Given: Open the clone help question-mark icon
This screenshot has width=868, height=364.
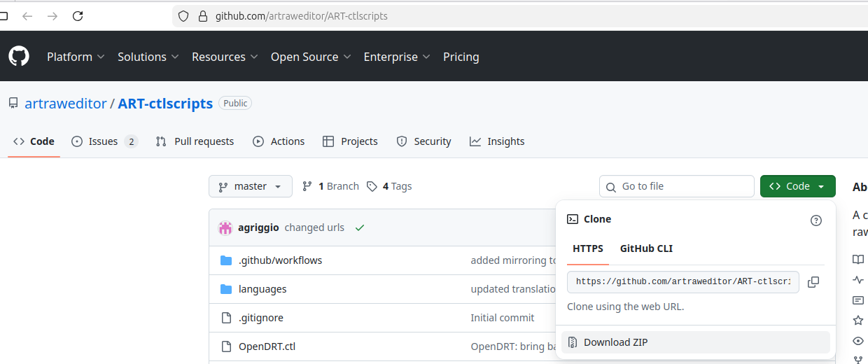Looking at the screenshot, I should pos(815,220).
